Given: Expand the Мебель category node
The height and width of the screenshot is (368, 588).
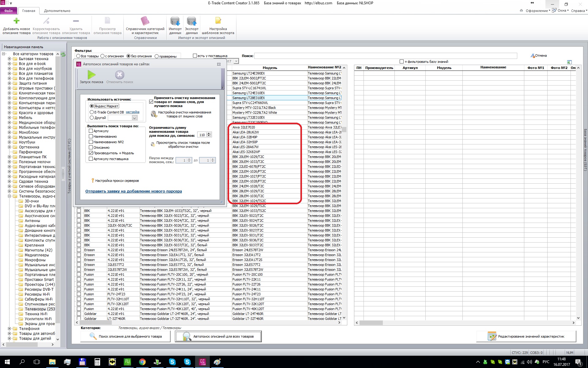Looking at the screenshot, I should click(9, 118).
